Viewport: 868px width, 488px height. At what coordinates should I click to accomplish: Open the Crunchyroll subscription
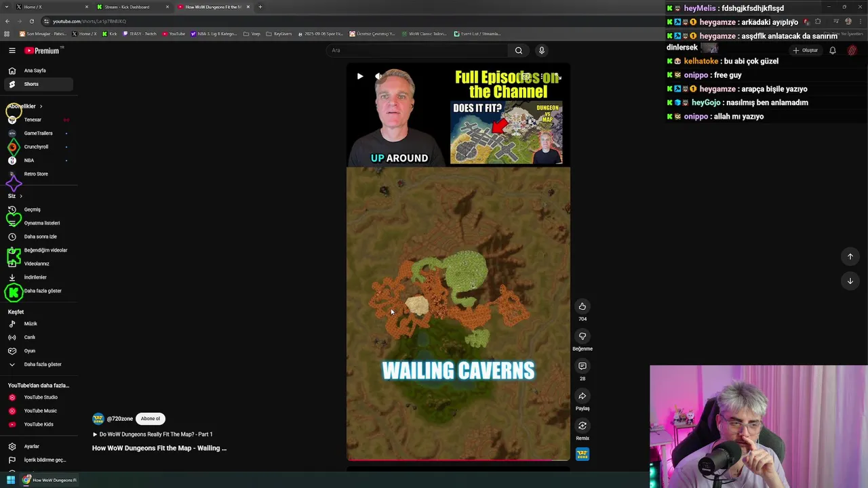[38, 147]
